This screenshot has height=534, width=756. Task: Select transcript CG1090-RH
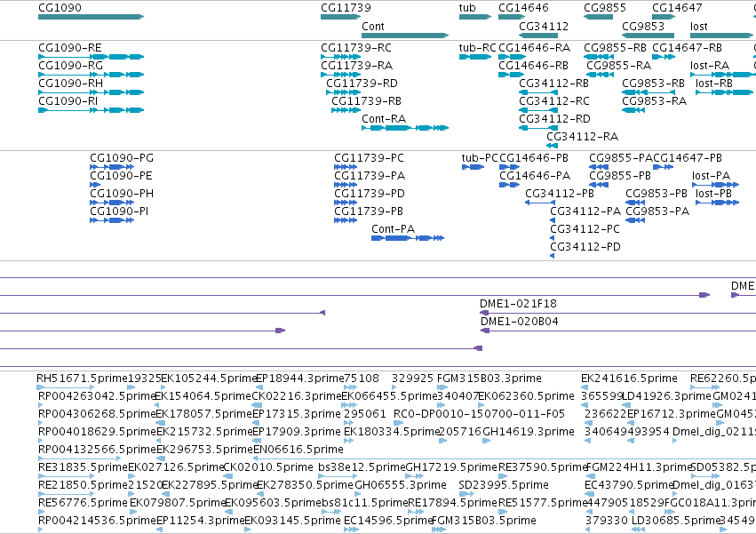[91, 92]
